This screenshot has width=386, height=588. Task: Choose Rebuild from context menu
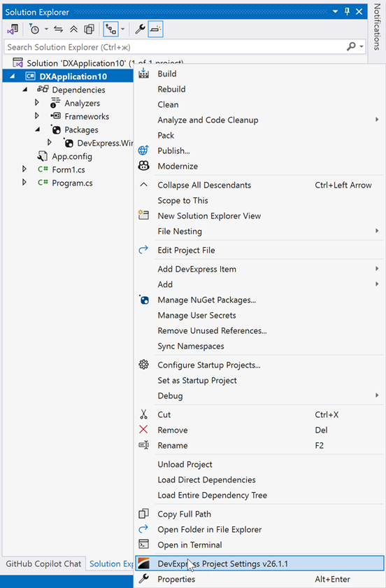pyautogui.click(x=171, y=90)
